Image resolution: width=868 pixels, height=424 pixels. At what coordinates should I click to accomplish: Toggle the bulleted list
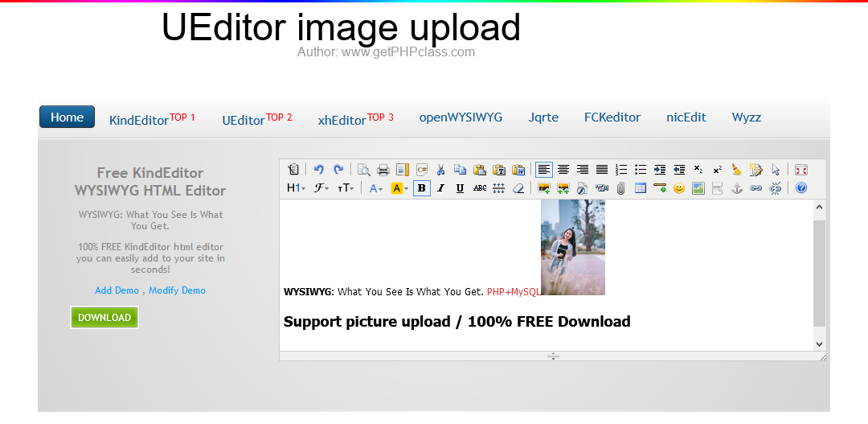click(641, 170)
